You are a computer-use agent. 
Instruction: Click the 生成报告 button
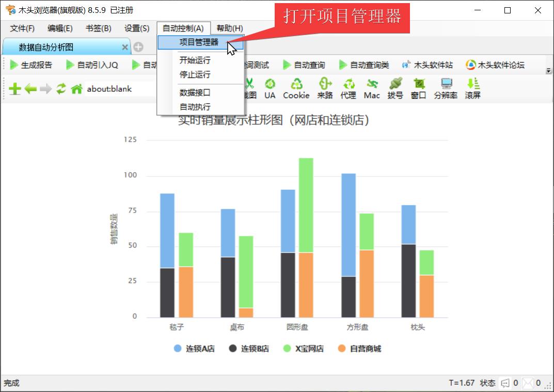(31, 64)
